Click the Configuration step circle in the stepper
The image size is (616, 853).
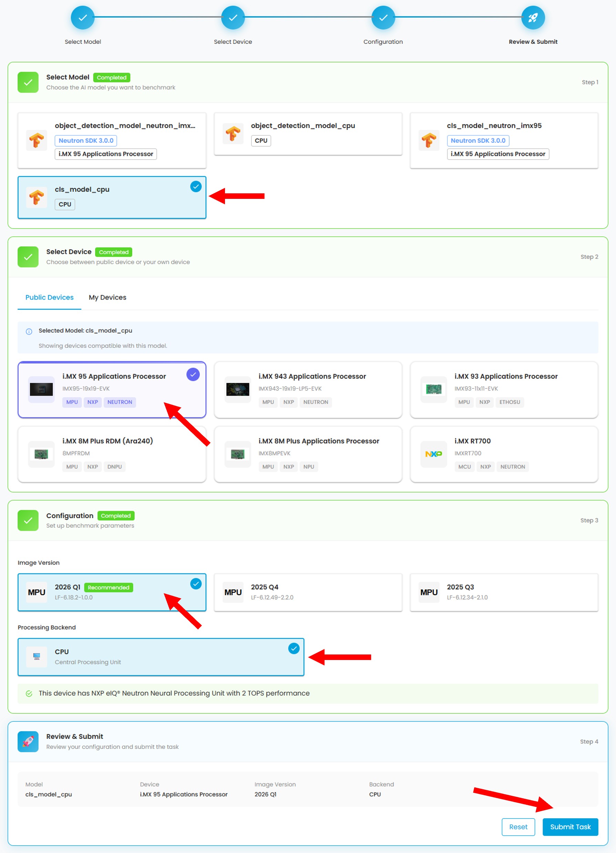pos(383,17)
